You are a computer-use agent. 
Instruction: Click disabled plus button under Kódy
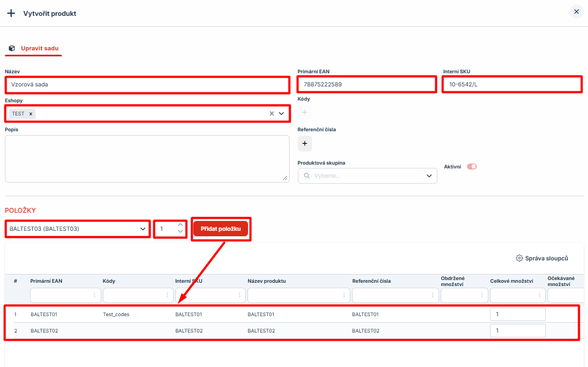305,113
